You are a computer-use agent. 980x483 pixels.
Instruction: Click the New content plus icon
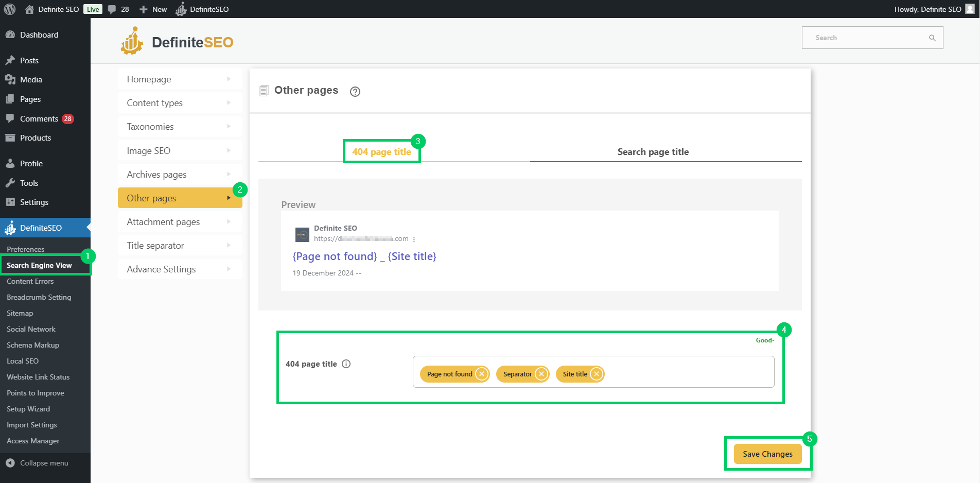pyautogui.click(x=144, y=9)
